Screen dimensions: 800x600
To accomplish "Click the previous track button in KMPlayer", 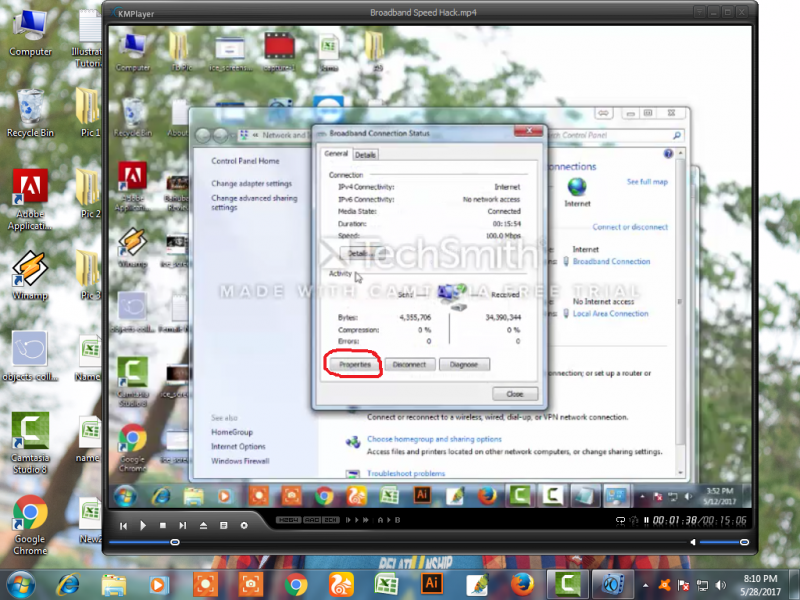I will click(x=123, y=526).
